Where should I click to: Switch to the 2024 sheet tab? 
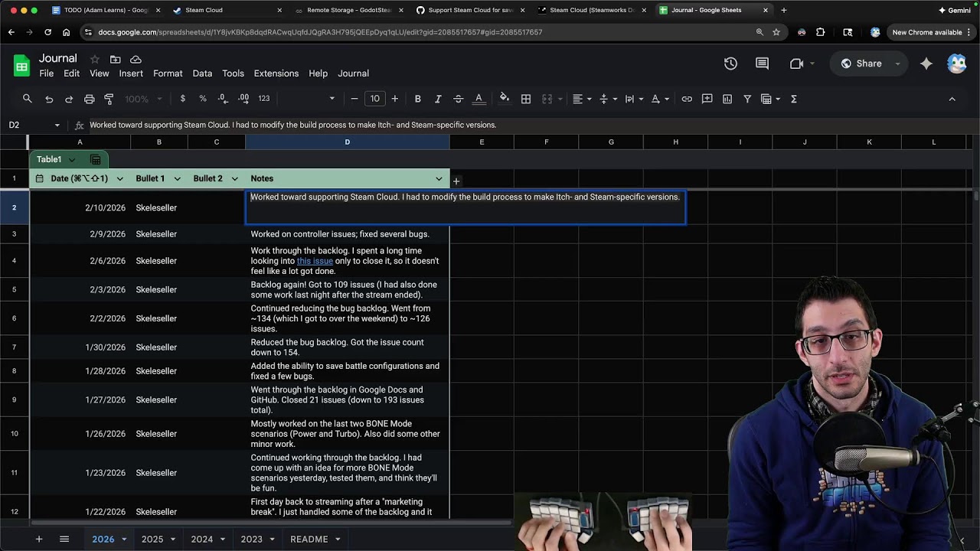point(202,539)
